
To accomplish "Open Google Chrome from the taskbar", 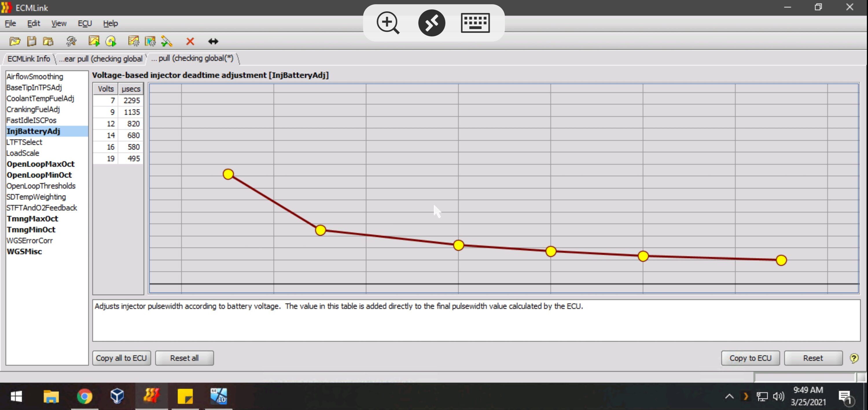I will [84, 396].
